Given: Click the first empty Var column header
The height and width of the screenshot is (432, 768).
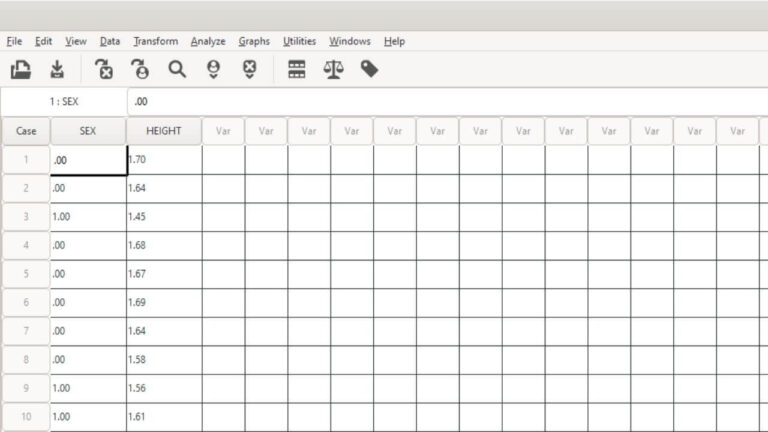Looking at the screenshot, I should [223, 131].
